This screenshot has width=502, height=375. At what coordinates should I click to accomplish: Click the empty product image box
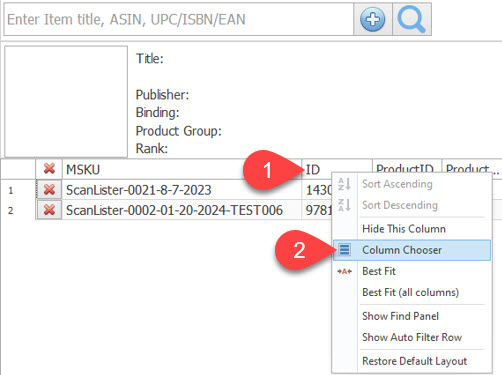(x=66, y=101)
